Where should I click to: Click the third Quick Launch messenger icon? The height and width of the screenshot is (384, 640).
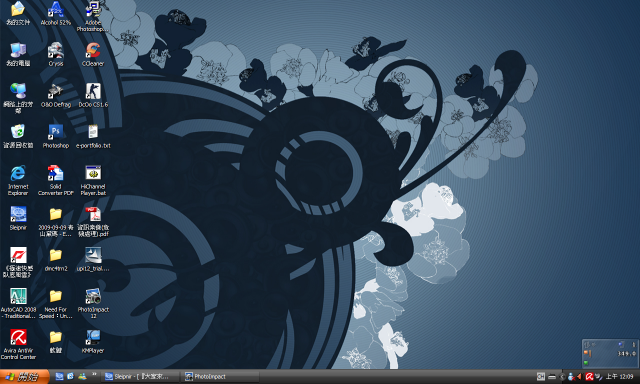click(x=82, y=377)
